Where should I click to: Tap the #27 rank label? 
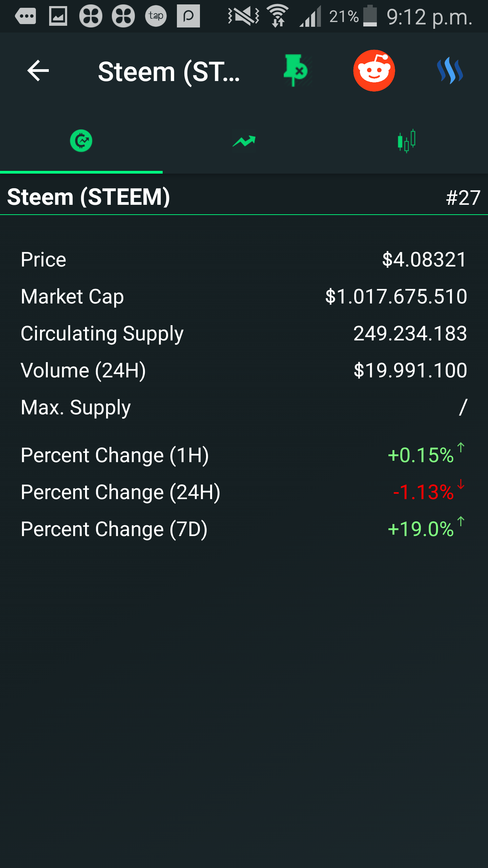[x=463, y=198]
